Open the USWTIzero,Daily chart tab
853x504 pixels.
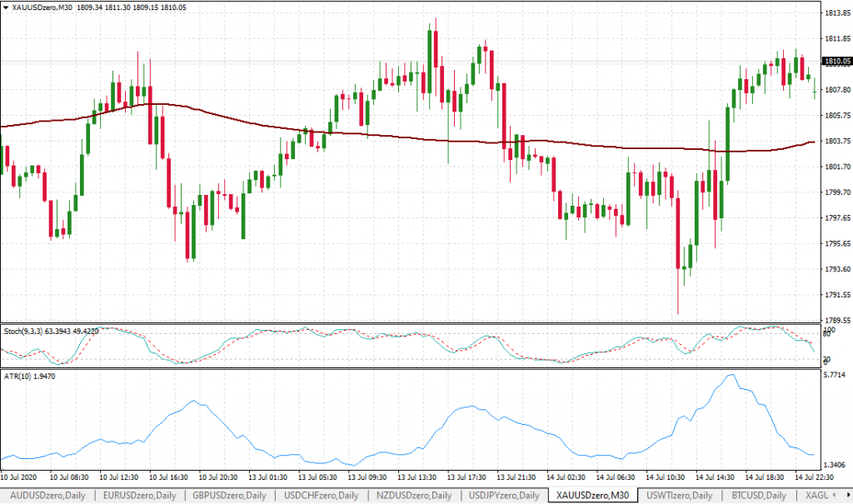(x=680, y=496)
